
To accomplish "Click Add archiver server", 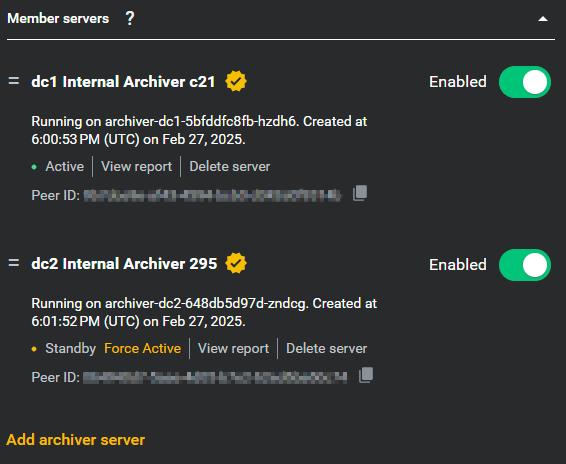I will click(x=75, y=440).
